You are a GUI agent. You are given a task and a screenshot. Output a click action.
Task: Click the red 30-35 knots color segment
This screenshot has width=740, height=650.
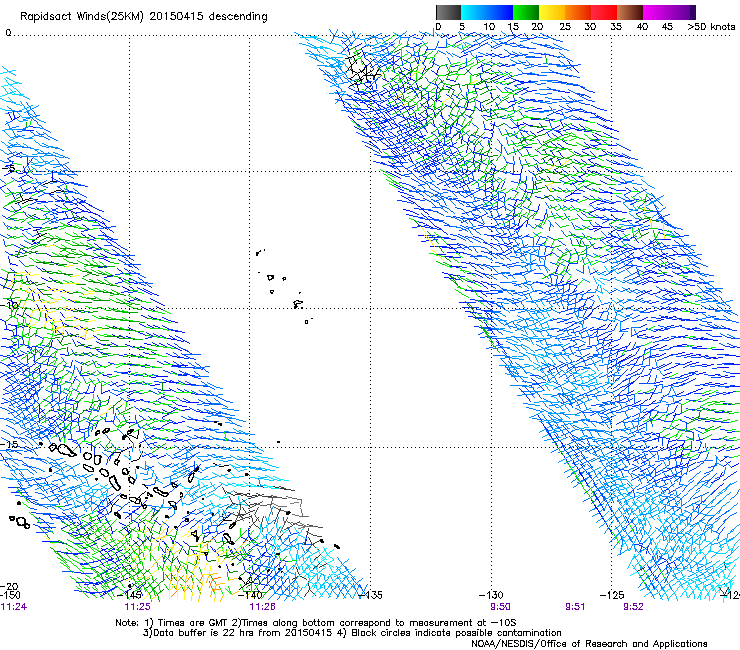click(x=604, y=12)
